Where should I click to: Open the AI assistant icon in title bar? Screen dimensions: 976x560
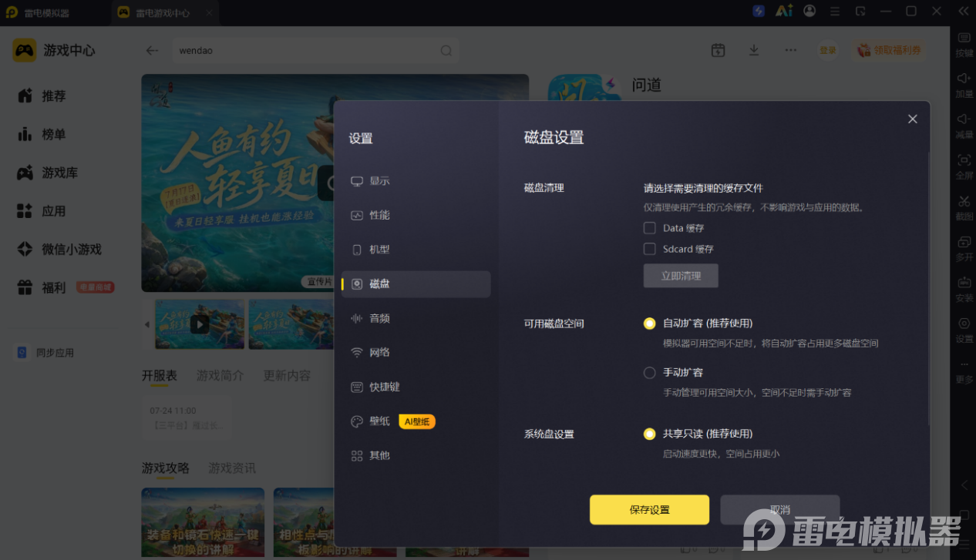coord(784,11)
